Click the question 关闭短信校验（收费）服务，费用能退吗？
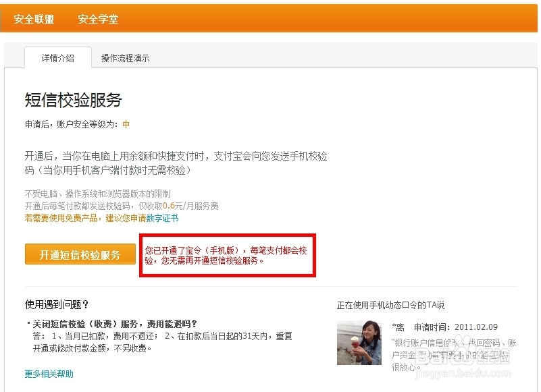541x392 pixels. tap(115, 324)
